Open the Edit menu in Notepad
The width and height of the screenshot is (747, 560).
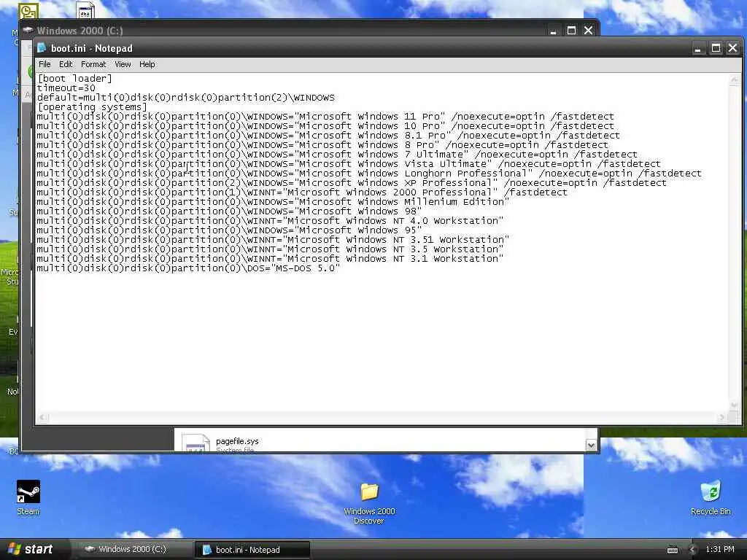tap(65, 64)
